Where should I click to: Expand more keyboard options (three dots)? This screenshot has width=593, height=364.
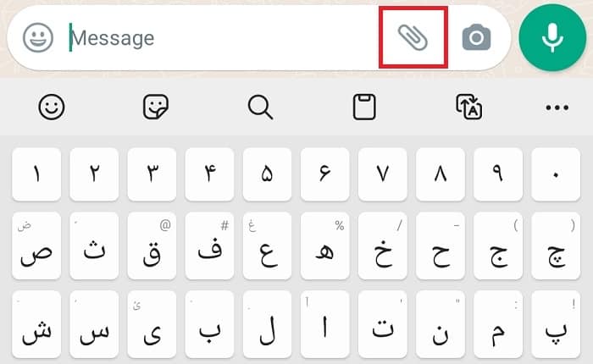click(x=557, y=107)
